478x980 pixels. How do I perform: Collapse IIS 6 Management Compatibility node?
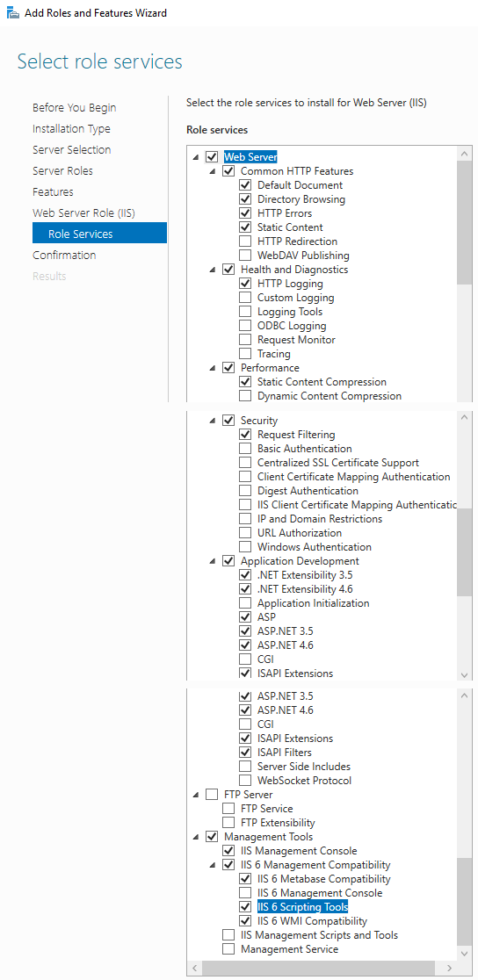pyautogui.click(x=213, y=865)
